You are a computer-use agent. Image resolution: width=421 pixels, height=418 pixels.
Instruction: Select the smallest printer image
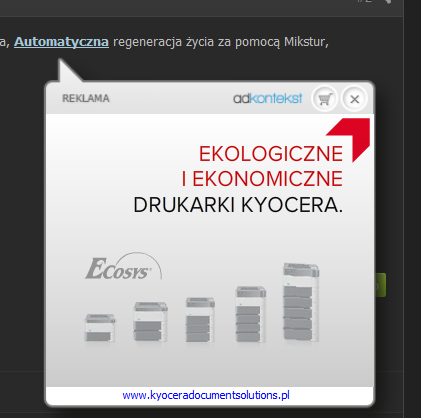pos(100,328)
